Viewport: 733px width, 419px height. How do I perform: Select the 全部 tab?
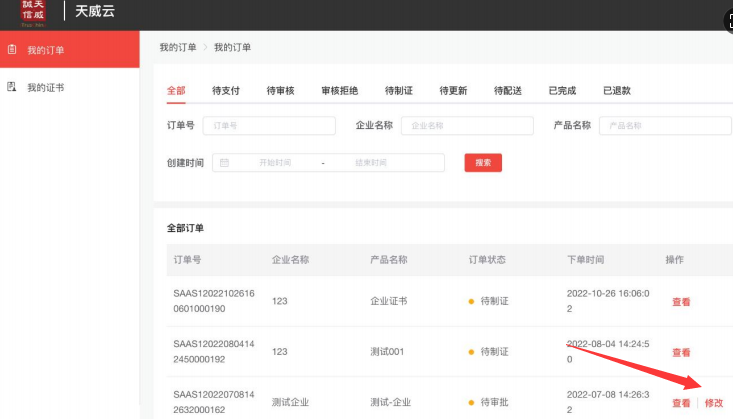pyautogui.click(x=176, y=91)
